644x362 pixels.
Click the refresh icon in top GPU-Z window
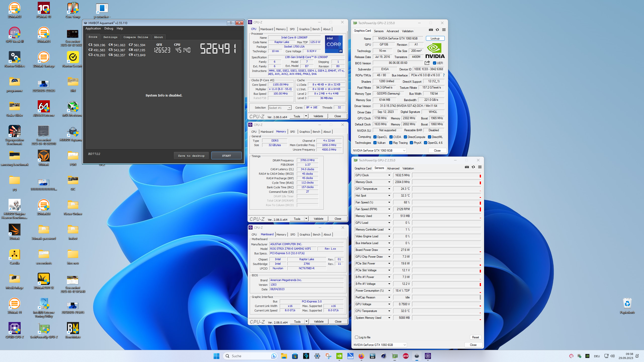pyautogui.click(x=437, y=30)
